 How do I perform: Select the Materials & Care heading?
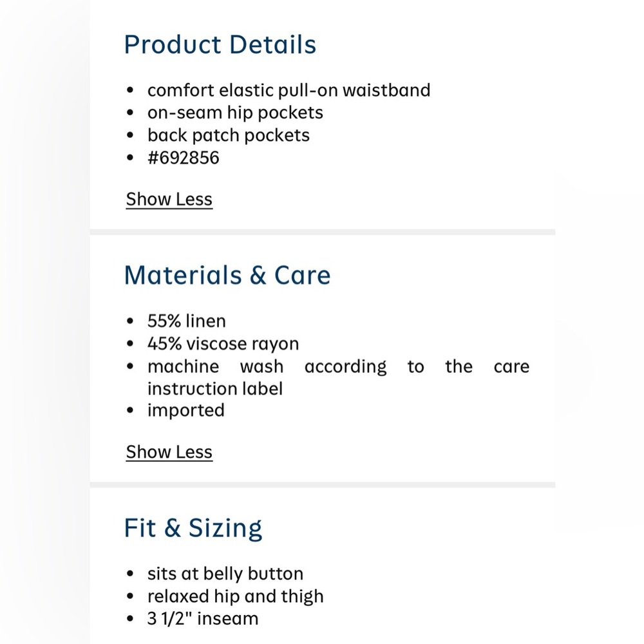tap(227, 275)
